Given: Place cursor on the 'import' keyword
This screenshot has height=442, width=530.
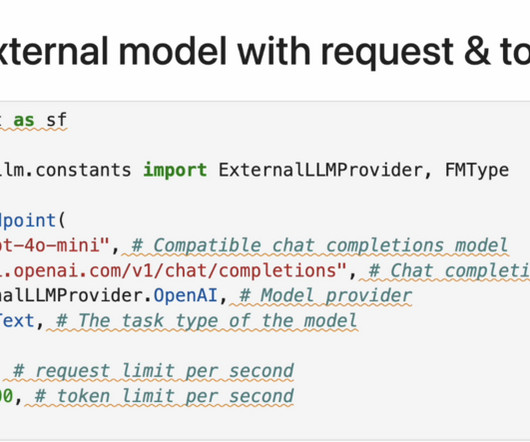Looking at the screenshot, I should point(175,170).
